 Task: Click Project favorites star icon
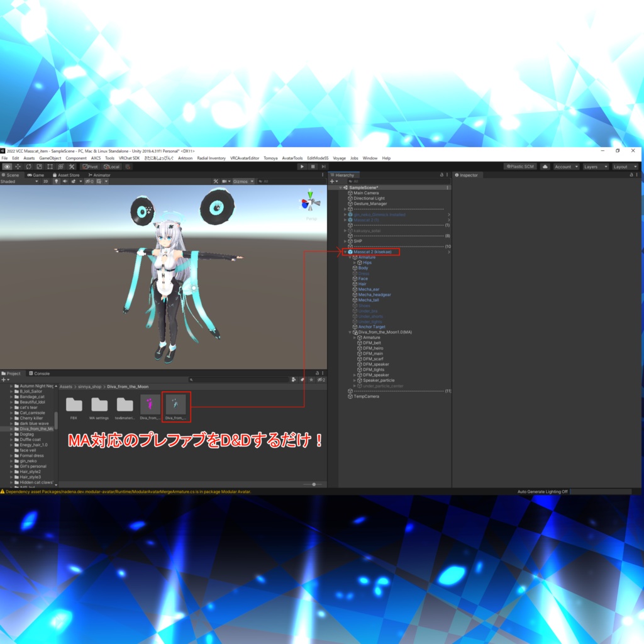point(311,380)
